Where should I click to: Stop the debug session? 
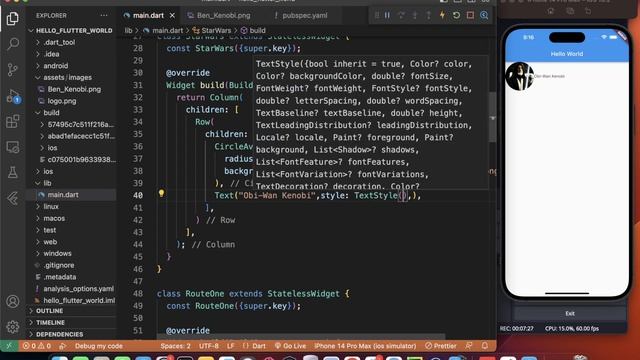(x=470, y=15)
